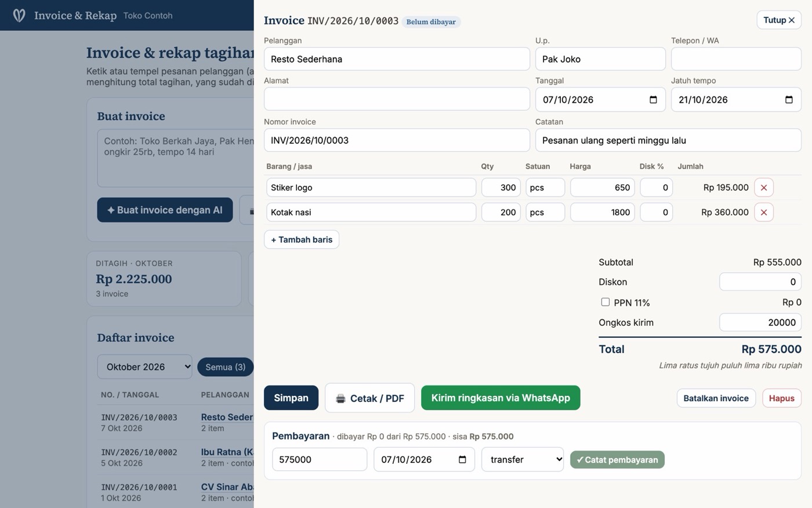Click Buat invoice dengan AI button
This screenshot has width=812, height=508.
165,210
